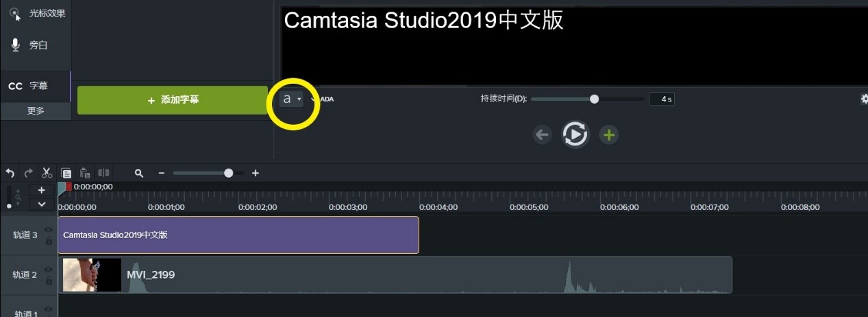Toggle the lock on 轨道 3
The width and height of the screenshot is (868, 317).
click(x=49, y=242)
